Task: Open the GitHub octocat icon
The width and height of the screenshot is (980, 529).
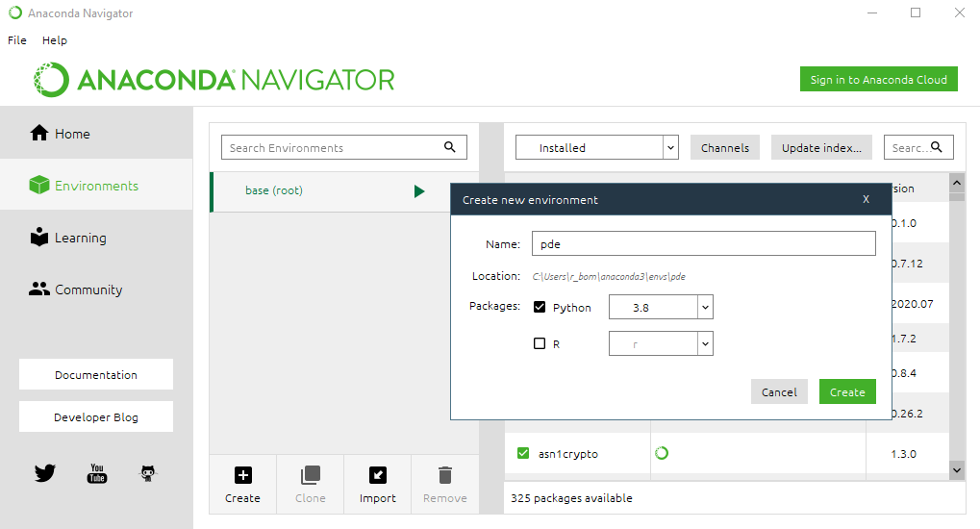Action: point(148,473)
